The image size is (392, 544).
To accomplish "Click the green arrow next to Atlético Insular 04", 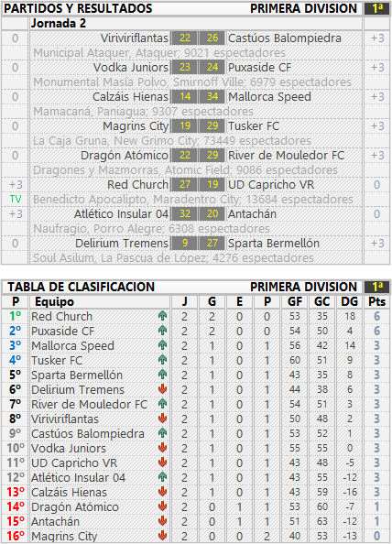I will coord(162,477).
